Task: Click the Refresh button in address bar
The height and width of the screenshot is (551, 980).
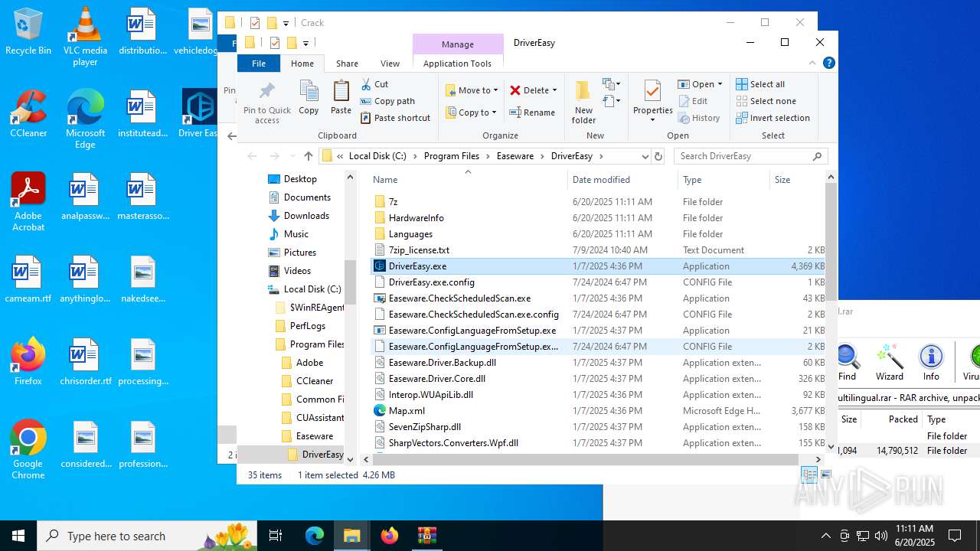Action: [x=658, y=156]
